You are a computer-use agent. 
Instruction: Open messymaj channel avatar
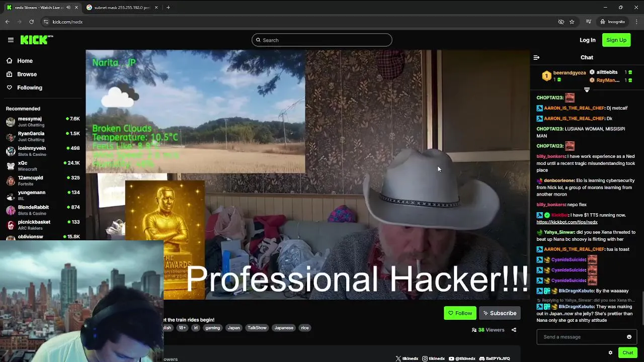click(11, 122)
